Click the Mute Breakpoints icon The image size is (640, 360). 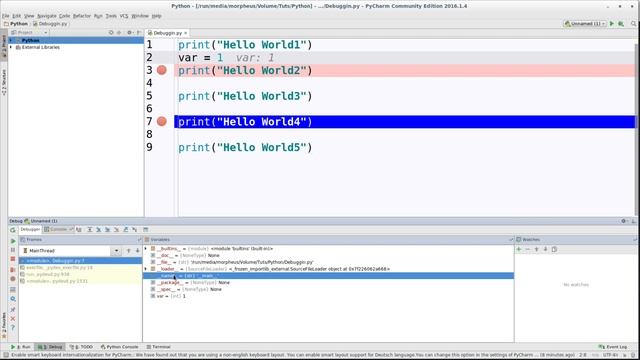point(13,279)
